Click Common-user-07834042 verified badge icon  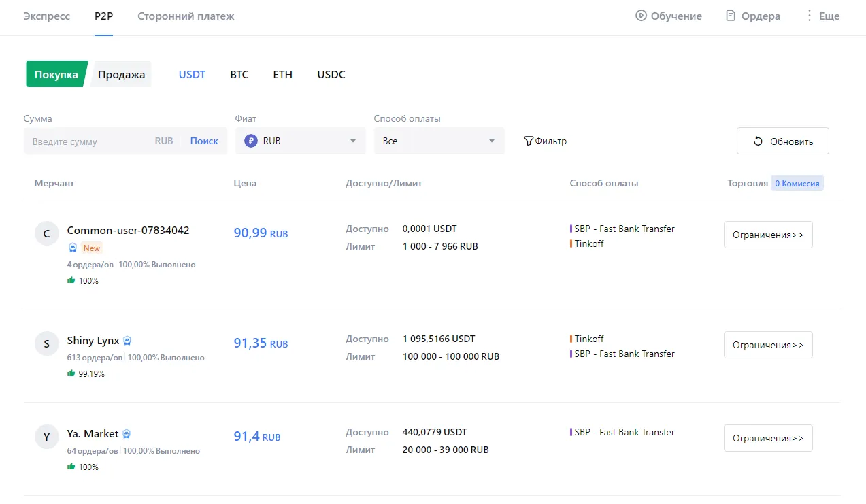coord(73,248)
